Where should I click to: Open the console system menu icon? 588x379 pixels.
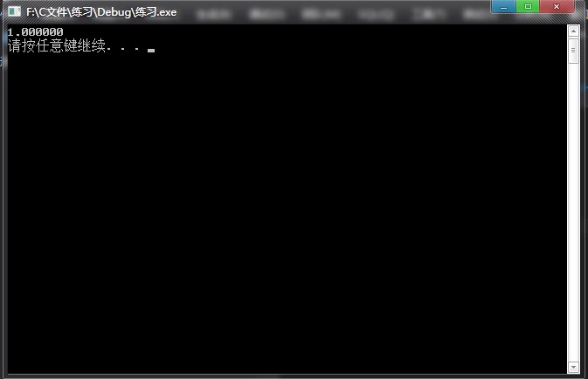(x=14, y=11)
